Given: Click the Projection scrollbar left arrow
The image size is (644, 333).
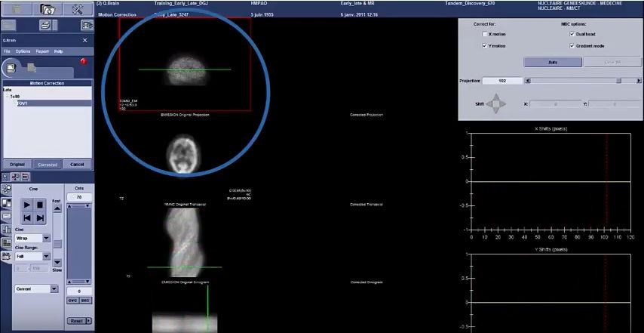Looking at the screenshot, I should tap(528, 81).
